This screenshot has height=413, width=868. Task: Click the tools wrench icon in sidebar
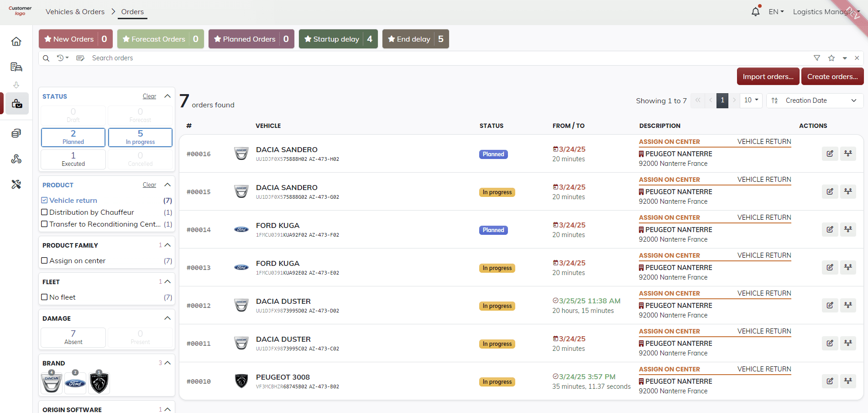(16, 185)
